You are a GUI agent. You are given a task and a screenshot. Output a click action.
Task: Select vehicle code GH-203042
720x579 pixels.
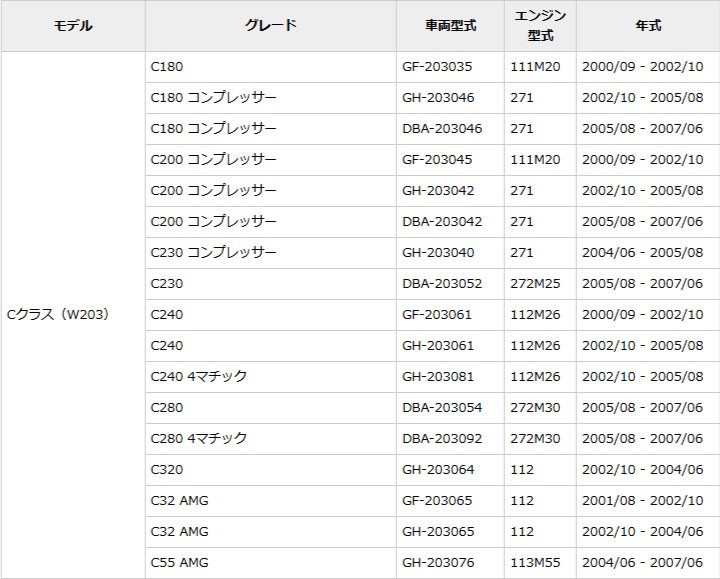coord(438,191)
